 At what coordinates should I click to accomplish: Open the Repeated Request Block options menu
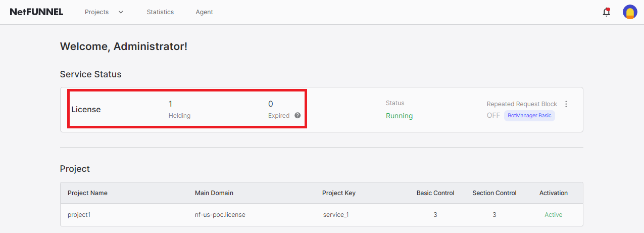pos(566,104)
